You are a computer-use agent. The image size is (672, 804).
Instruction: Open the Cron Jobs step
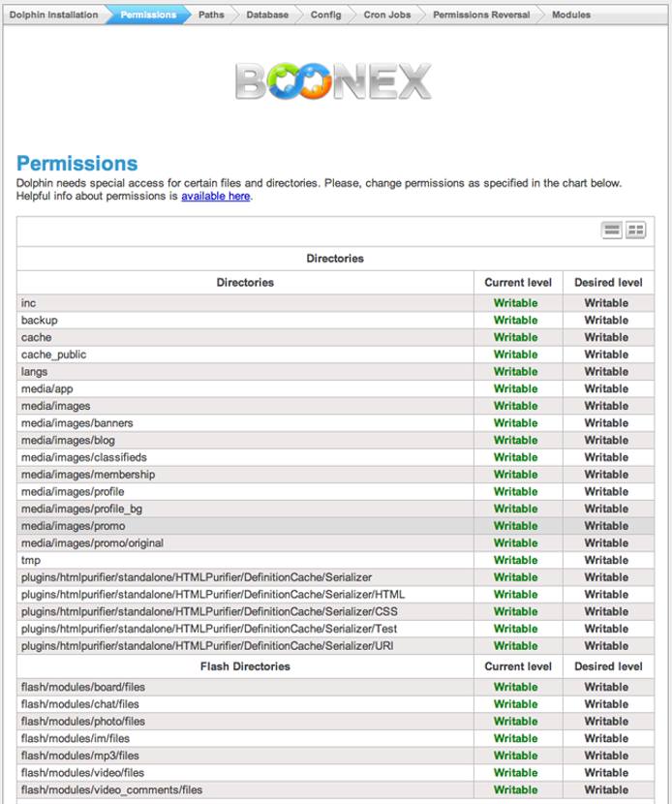(x=387, y=15)
